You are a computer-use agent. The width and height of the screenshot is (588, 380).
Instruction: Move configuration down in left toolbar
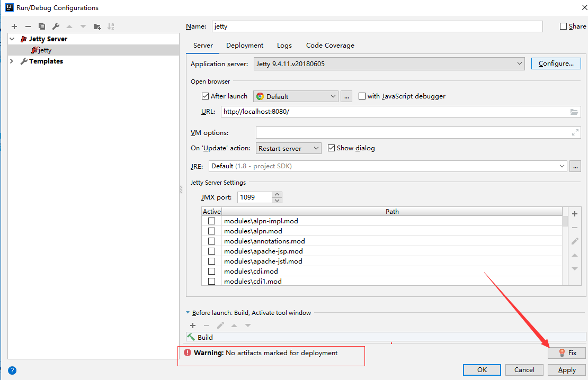click(83, 26)
